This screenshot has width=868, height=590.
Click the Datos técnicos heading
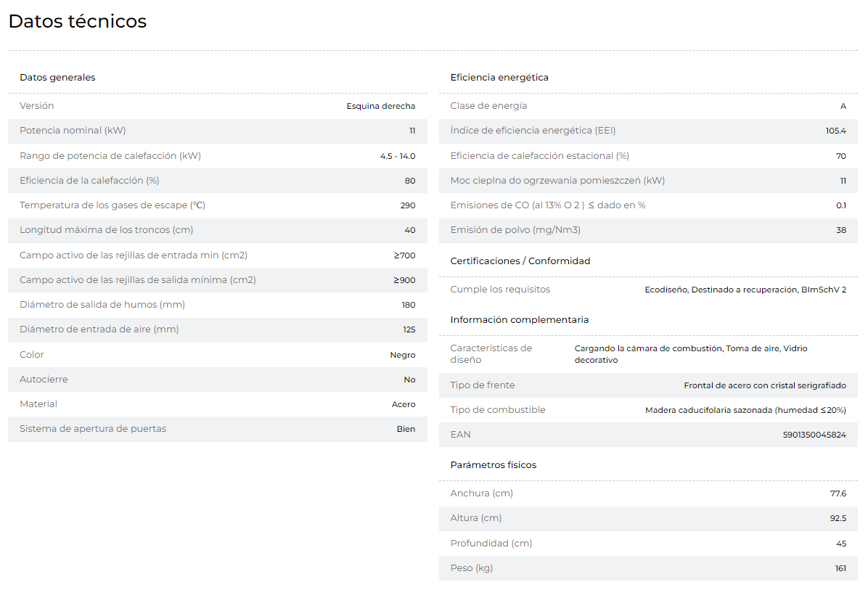[78, 21]
